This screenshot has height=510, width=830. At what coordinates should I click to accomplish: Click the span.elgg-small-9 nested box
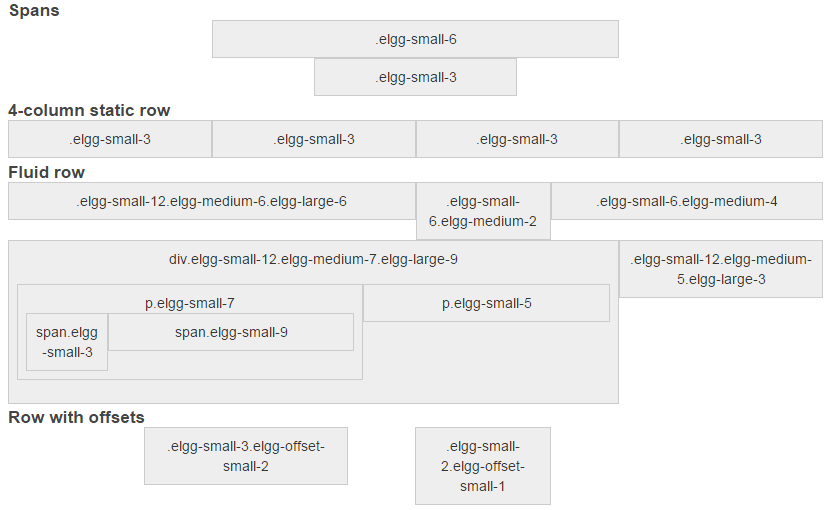(231, 332)
